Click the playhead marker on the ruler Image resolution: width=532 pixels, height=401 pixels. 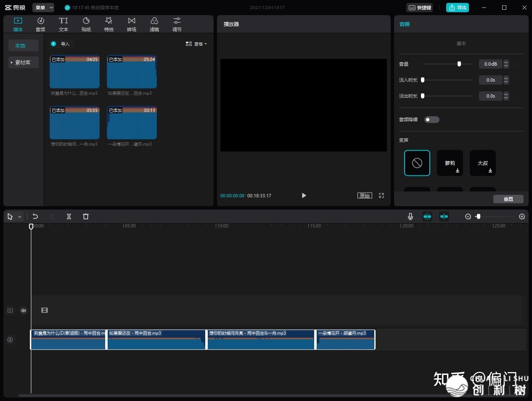(31, 226)
